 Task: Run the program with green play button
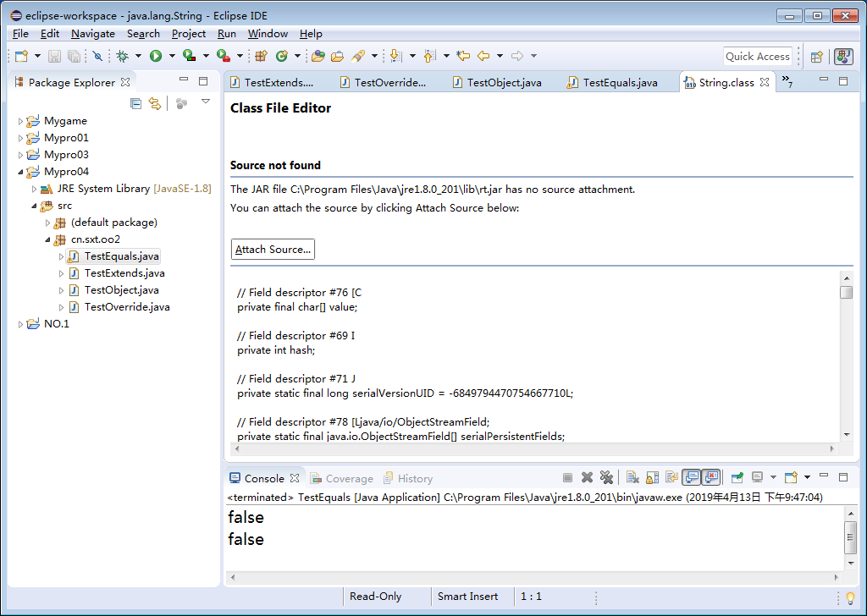[x=156, y=56]
